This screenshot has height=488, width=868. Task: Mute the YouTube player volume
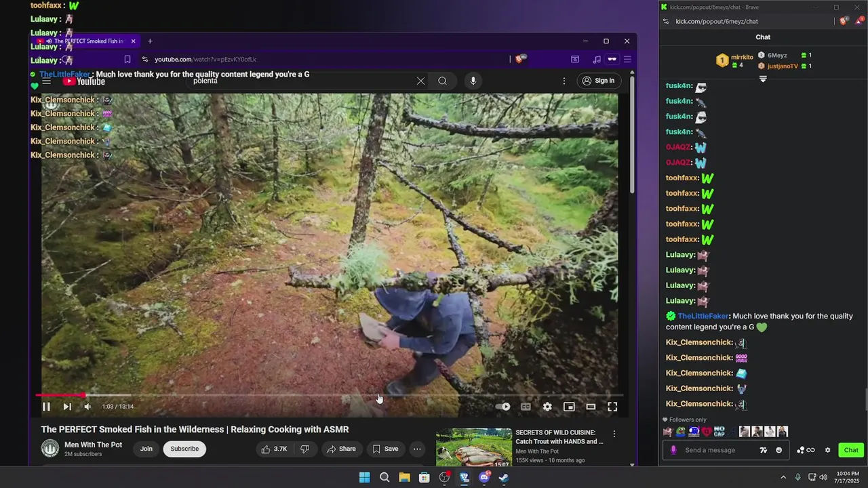[87, 407]
